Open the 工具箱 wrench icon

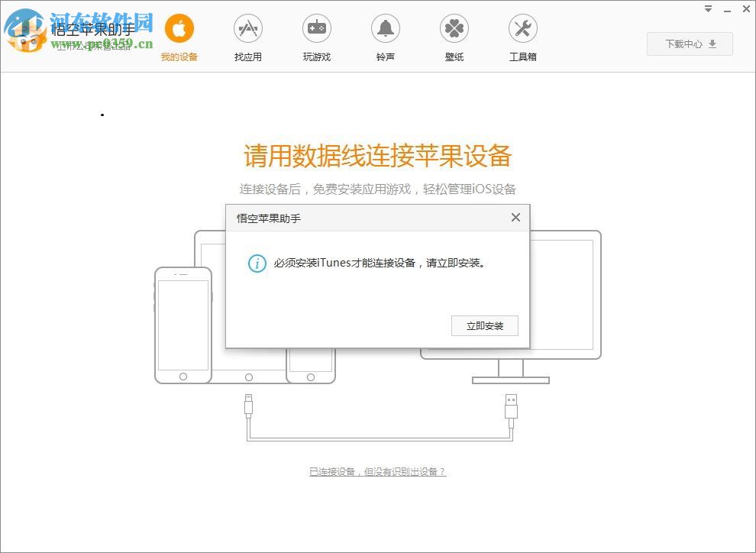[x=522, y=28]
